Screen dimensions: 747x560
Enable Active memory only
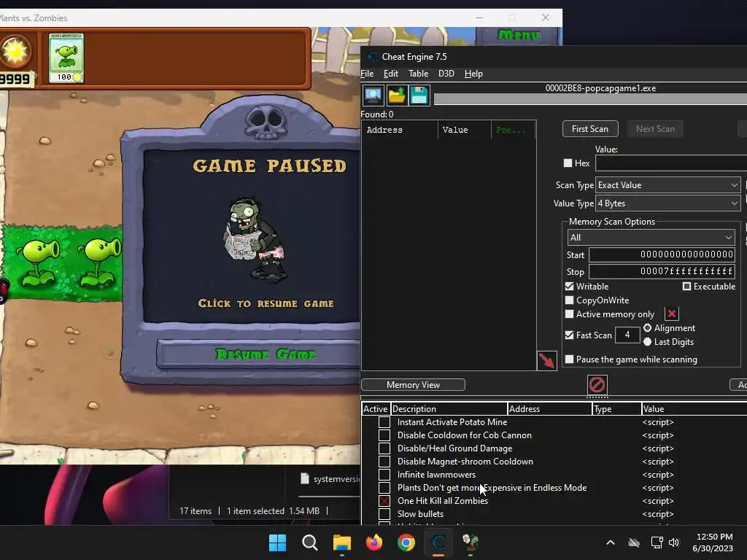pyautogui.click(x=569, y=314)
